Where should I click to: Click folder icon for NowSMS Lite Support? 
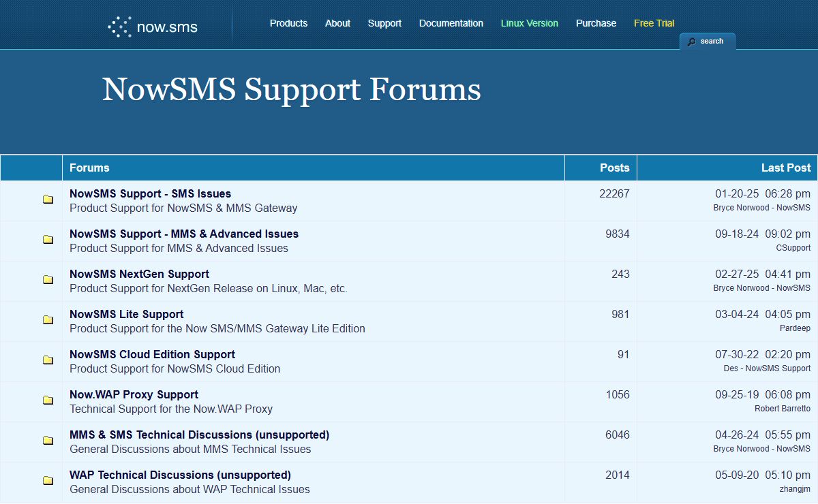48,320
